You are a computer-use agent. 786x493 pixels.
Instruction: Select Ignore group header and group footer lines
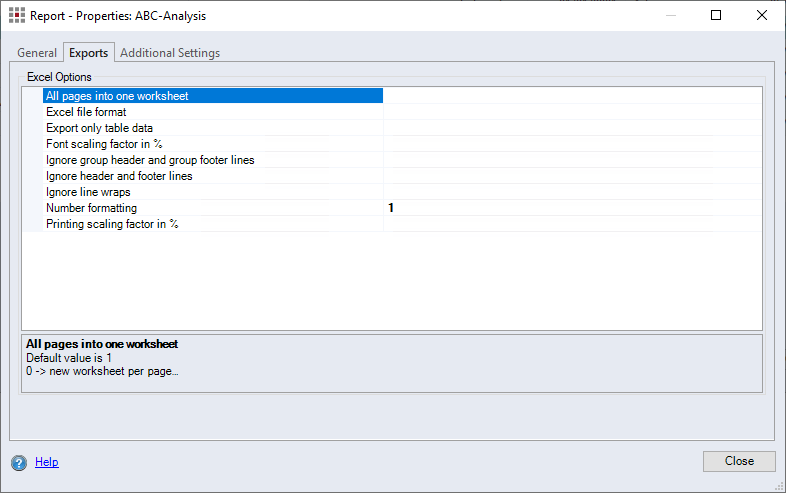coord(150,160)
